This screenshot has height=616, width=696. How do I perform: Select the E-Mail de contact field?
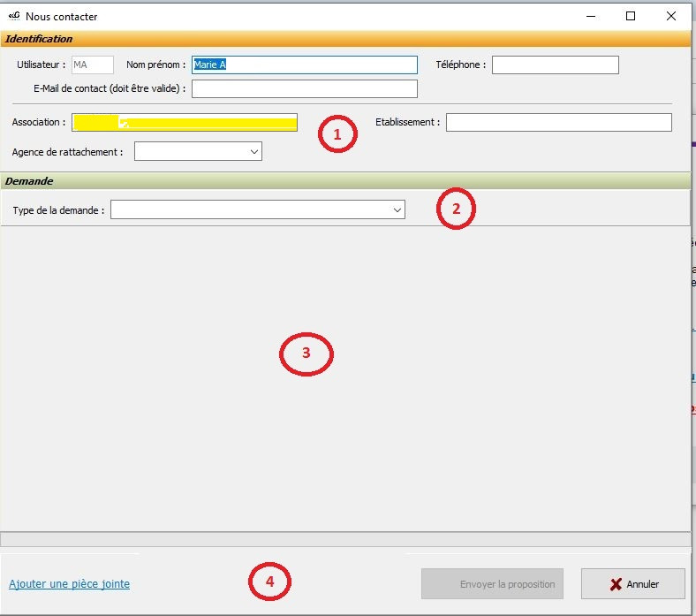(304, 88)
